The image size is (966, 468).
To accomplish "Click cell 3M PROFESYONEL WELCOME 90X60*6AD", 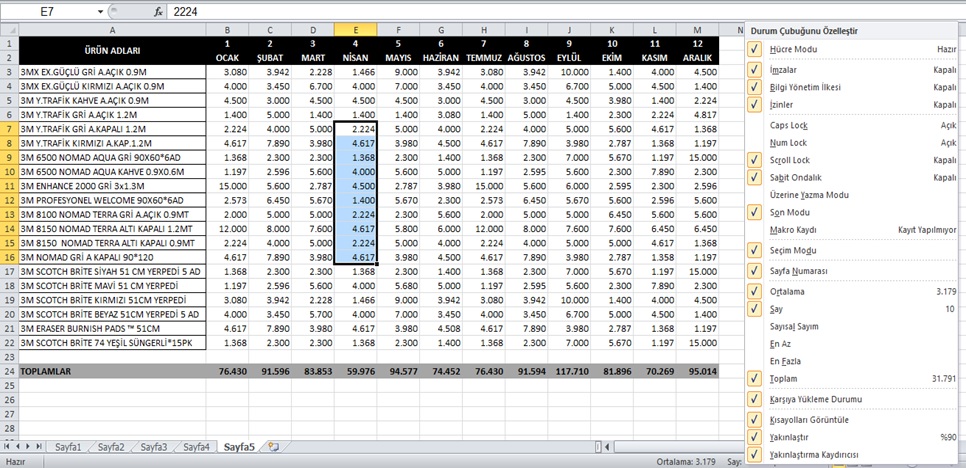I will 112,200.
